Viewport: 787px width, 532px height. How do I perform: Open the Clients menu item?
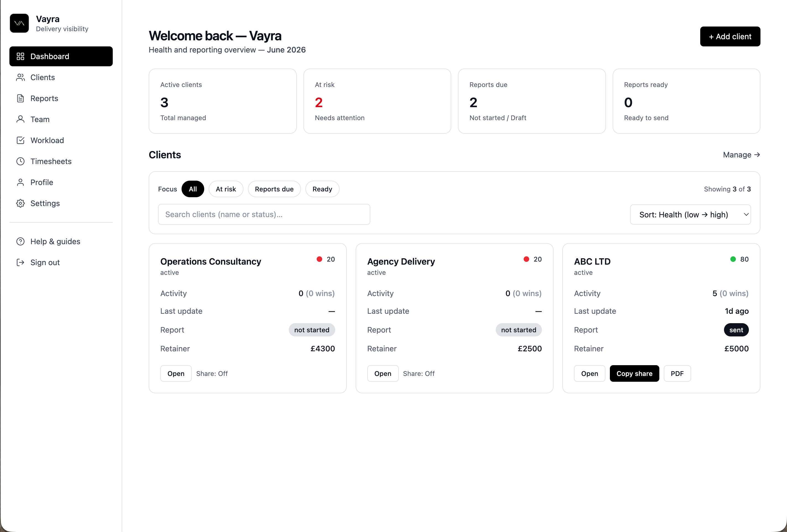(x=61, y=78)
